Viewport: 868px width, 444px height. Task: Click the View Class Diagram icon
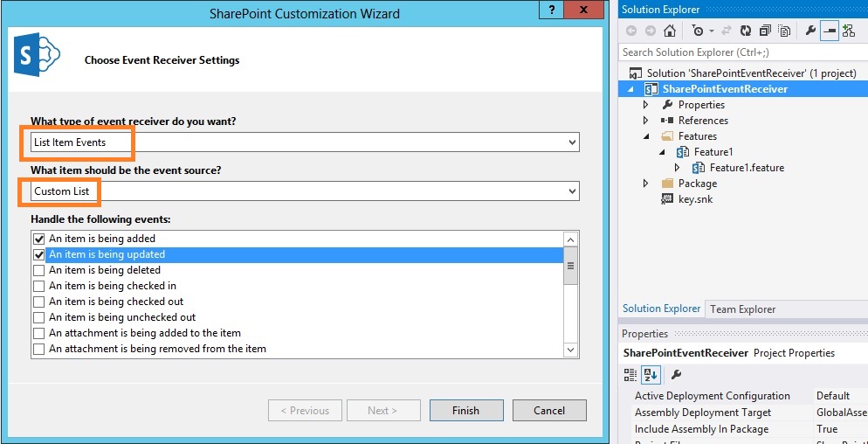coord(848,31)
